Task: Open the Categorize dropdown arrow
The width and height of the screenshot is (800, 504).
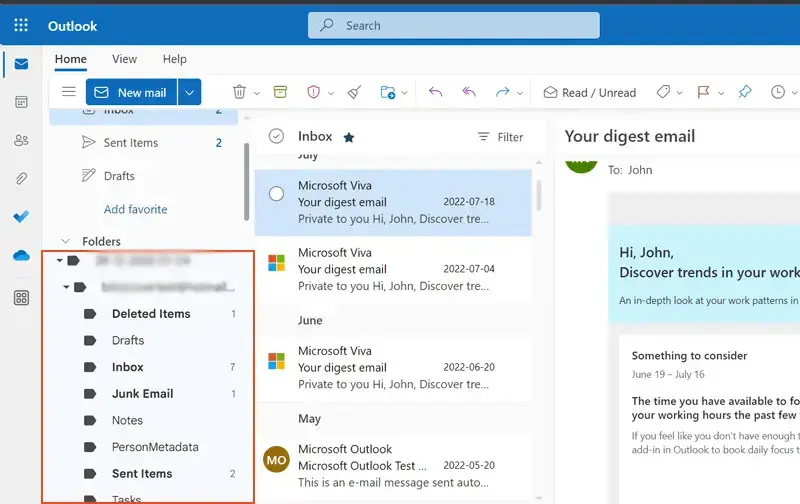Action: [x=680, y=93]
